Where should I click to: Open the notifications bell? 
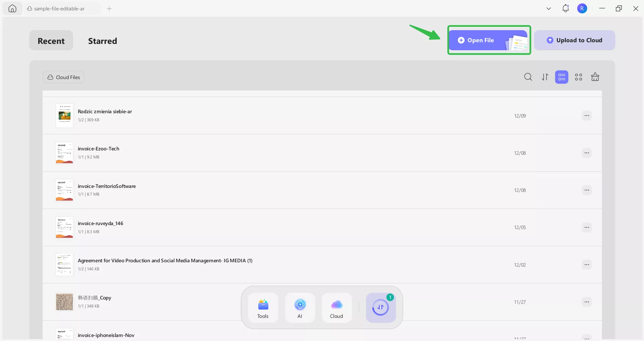(x=566, y=8)
